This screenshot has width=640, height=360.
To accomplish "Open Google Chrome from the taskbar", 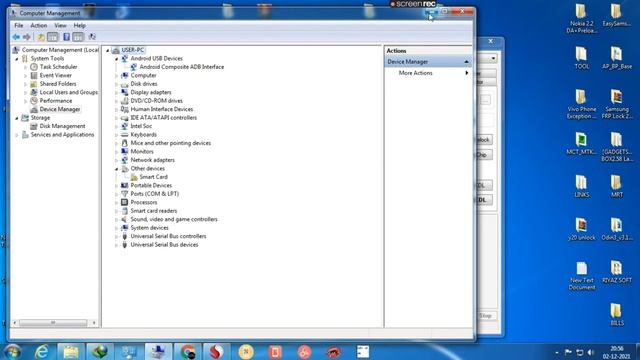I will [x=187, y=352].
